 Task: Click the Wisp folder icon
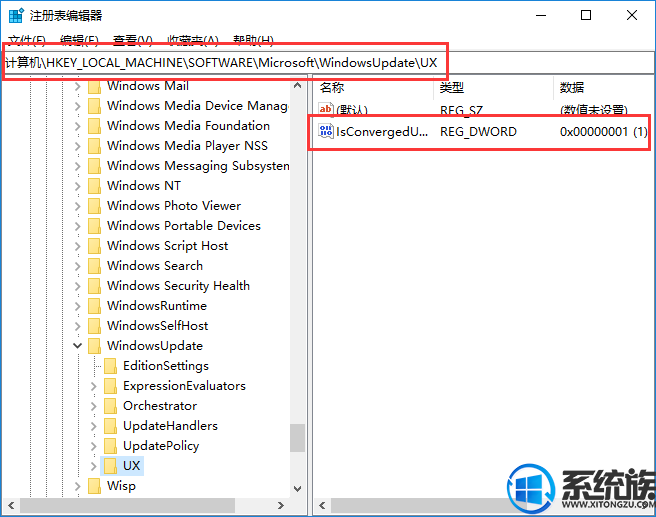95,486
